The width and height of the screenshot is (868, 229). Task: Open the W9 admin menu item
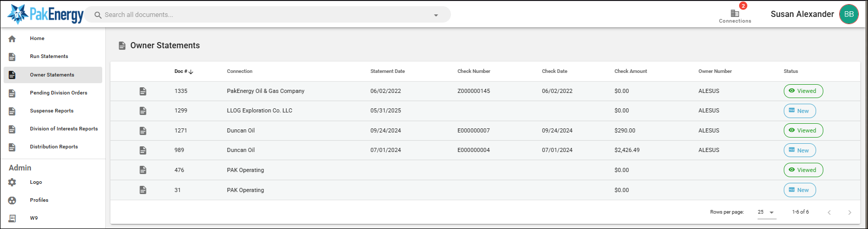34,218
